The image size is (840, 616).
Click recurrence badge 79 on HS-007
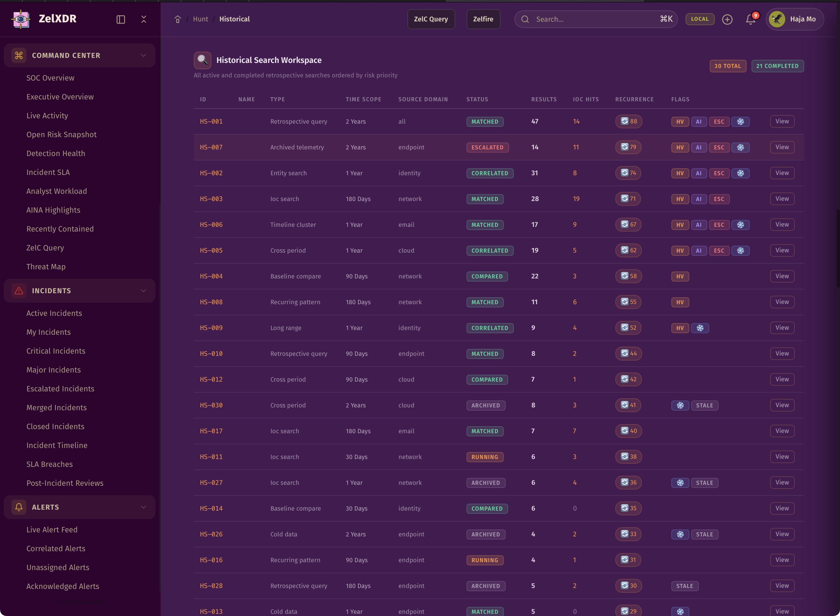tap(628, 147)
